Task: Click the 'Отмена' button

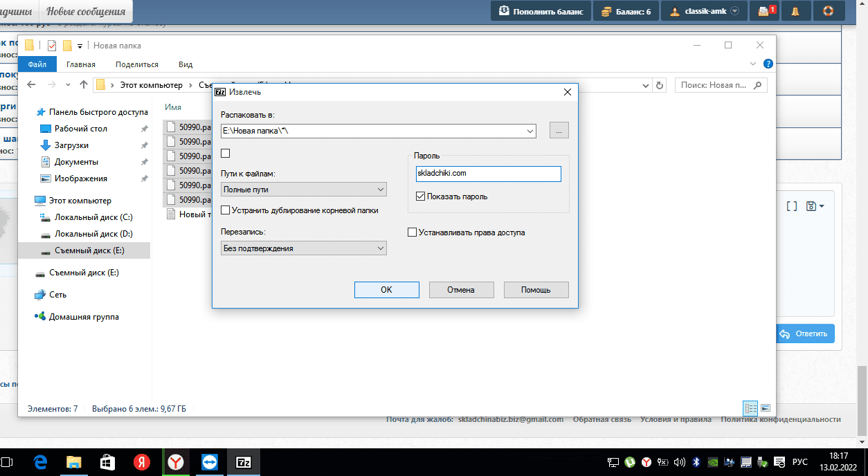Action: tap(461, 290)
